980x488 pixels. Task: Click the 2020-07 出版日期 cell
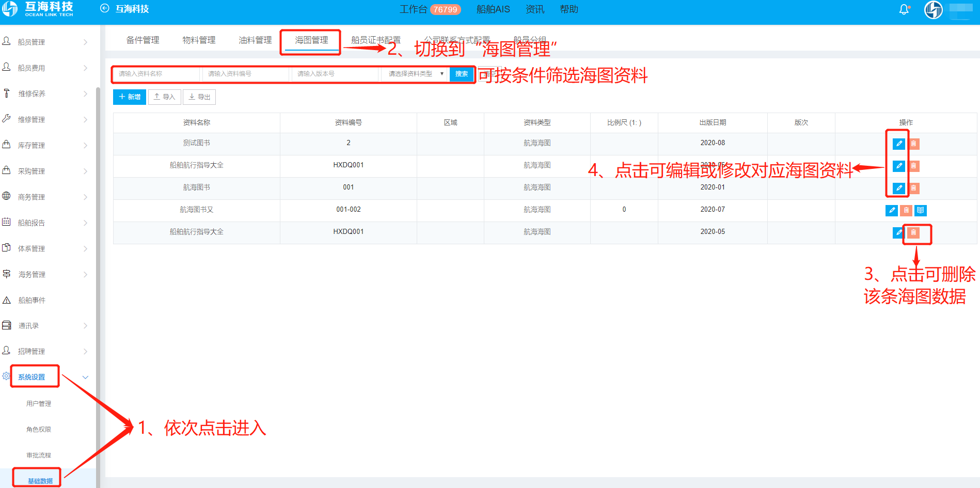tap(713, 210)
